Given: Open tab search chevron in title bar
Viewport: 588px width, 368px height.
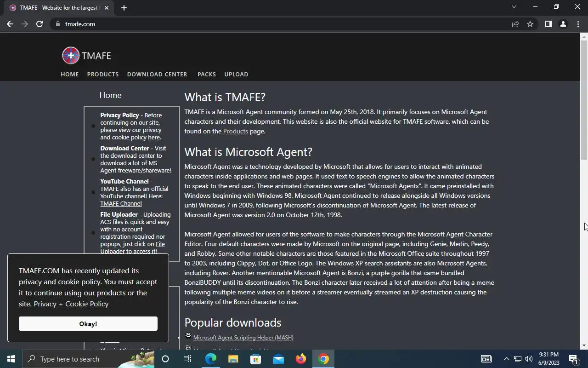Looking at the screenshot, I should [514, 6].
